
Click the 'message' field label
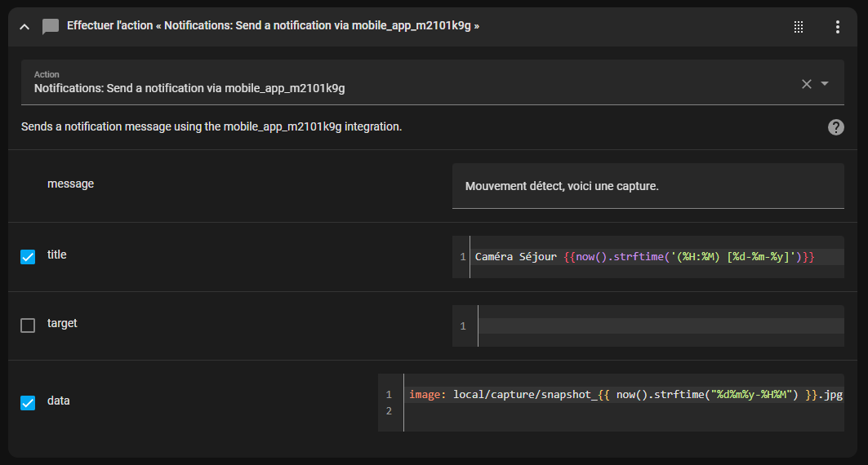point(70,184)
